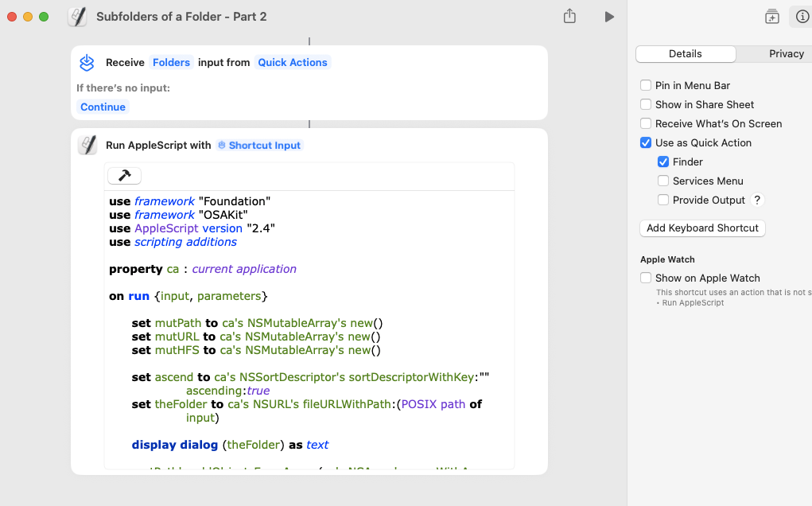The height and width of the screenshot is (506, 812).
Task: Close the window with the red button
Action: coord(12,17)
